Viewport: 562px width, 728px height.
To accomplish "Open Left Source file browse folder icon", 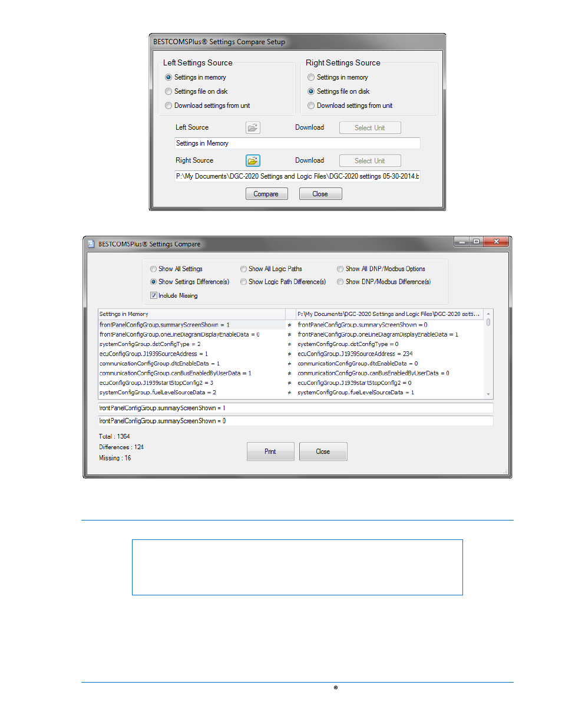I will 253,127.
